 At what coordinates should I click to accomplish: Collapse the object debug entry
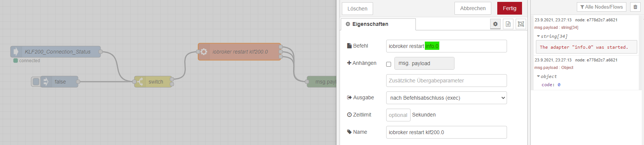pyautogui.click(x=538, y=76)
